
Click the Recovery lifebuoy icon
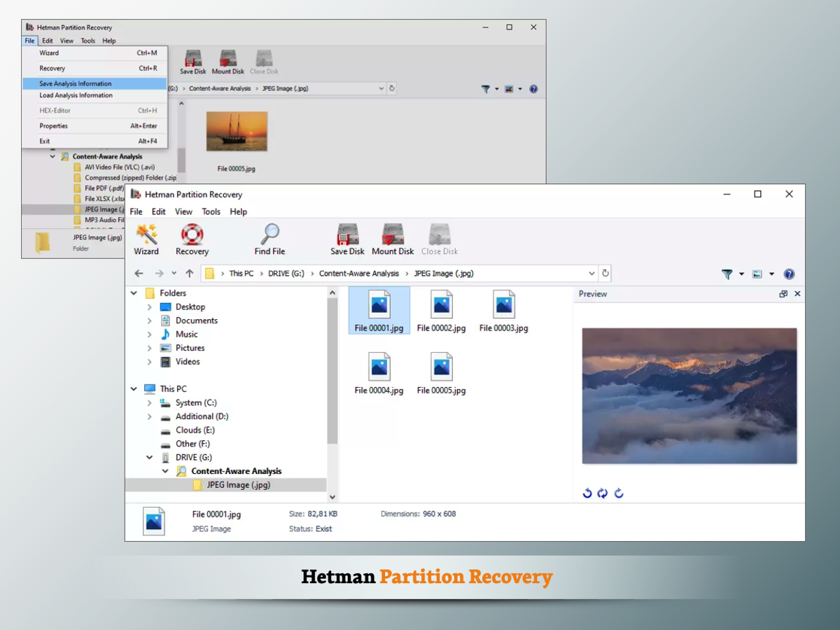[x=192, y=239]
